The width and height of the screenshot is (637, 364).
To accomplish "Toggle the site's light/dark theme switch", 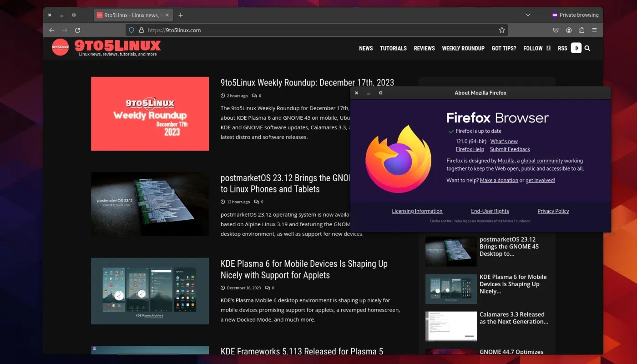I will [x=576, y=48].
